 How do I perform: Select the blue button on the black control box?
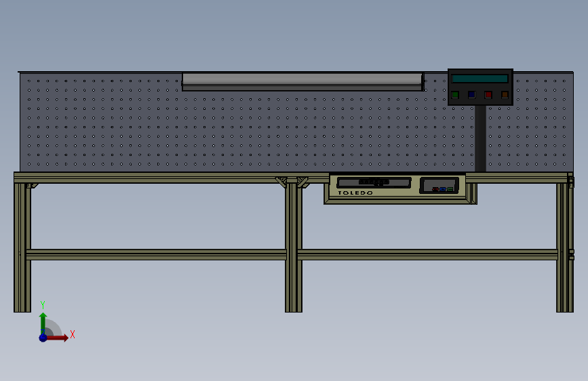(x=471, y=94)
